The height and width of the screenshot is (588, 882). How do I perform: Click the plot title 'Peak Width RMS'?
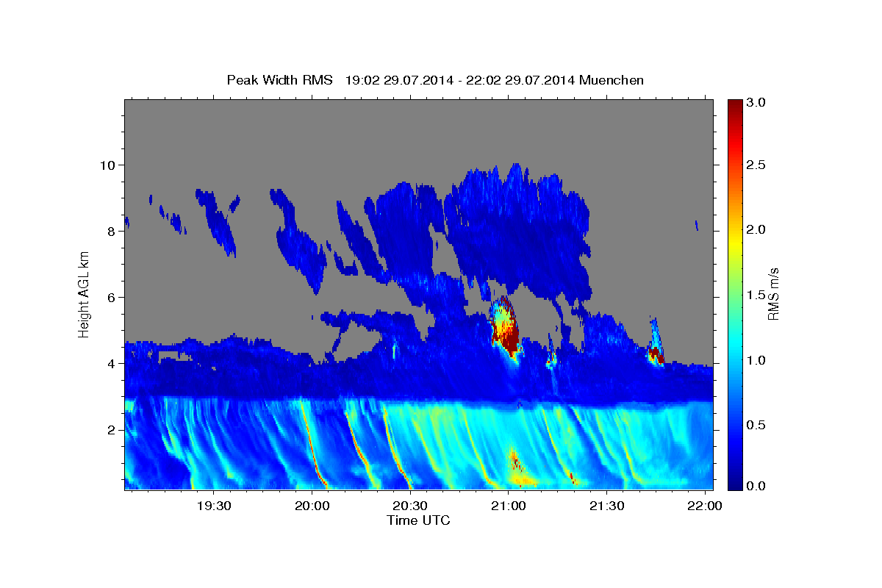279,80
